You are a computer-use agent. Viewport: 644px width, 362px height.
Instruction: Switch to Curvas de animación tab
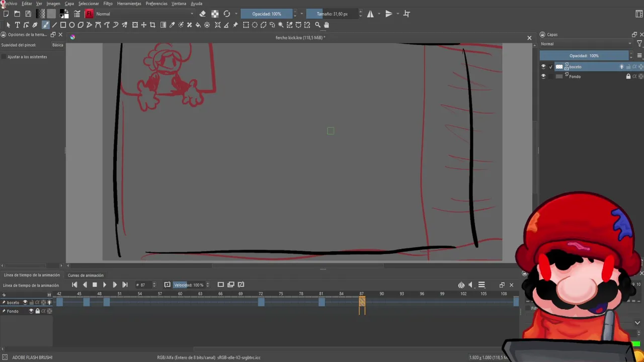point(86,275)
